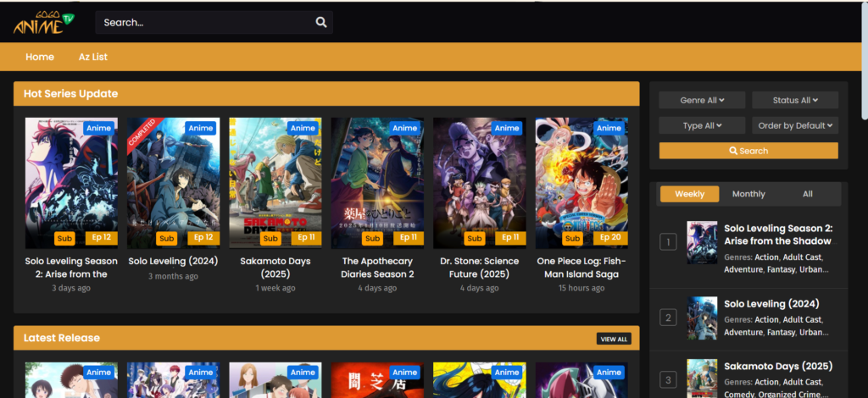Click the Action genre link under rank 1

click(x=766, y=257)
